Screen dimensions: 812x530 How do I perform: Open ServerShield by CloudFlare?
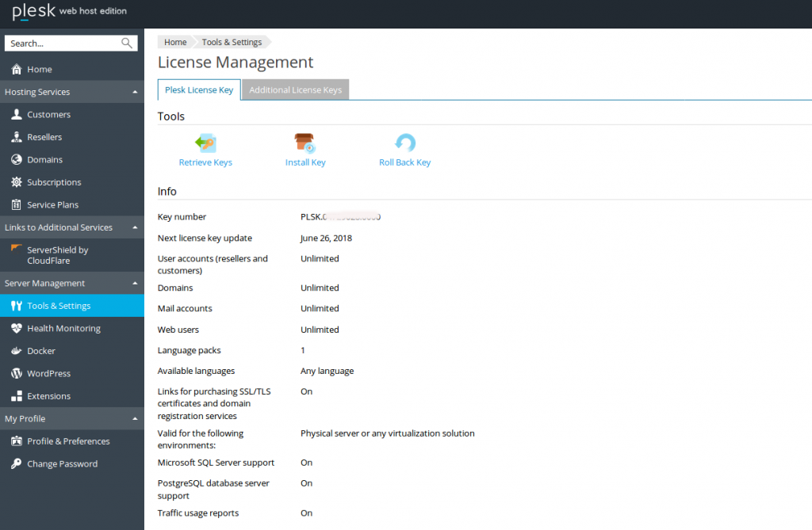(60, 254)
